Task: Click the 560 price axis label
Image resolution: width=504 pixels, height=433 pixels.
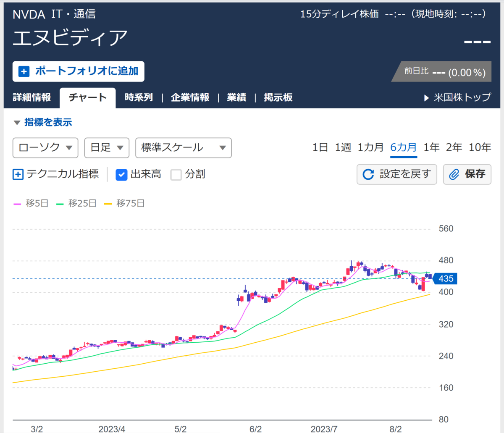Action: click(446, 229)
